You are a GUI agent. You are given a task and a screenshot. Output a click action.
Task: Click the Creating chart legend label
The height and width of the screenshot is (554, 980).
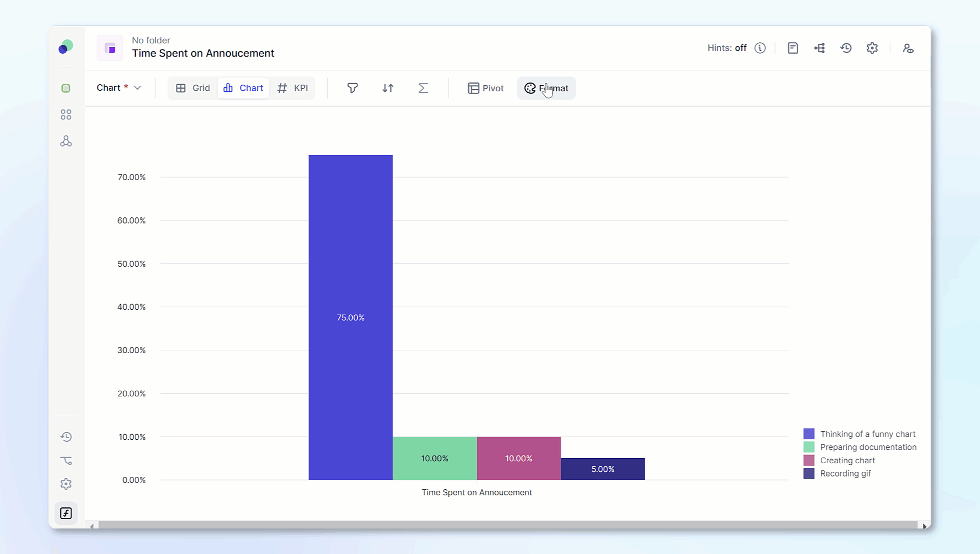pyautogui.click(x=847, y=460)
